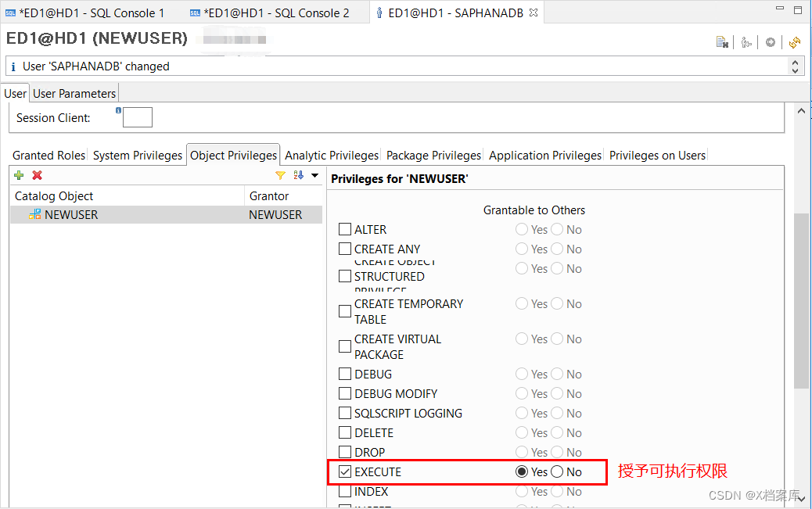Click the Session Client input field
Viewport: 812px width, 509px height.
[x=138, y=117]
